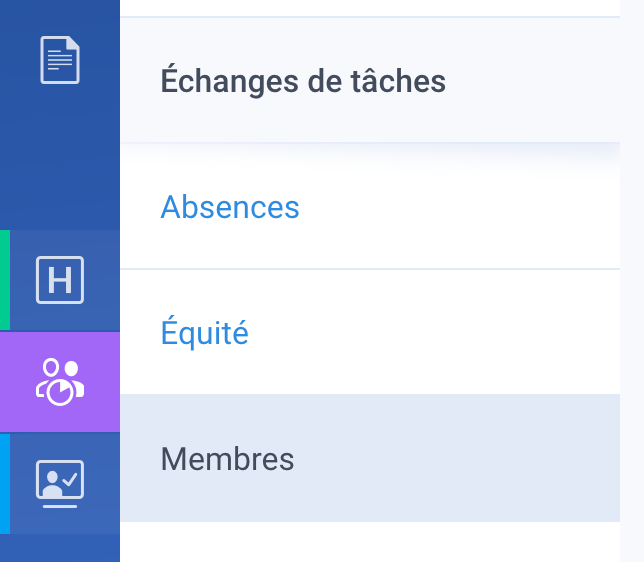This screenshot has width=644, height=562.
Task: Click the light-blue accent bar in sidebar
Action: tap(5, 484)
